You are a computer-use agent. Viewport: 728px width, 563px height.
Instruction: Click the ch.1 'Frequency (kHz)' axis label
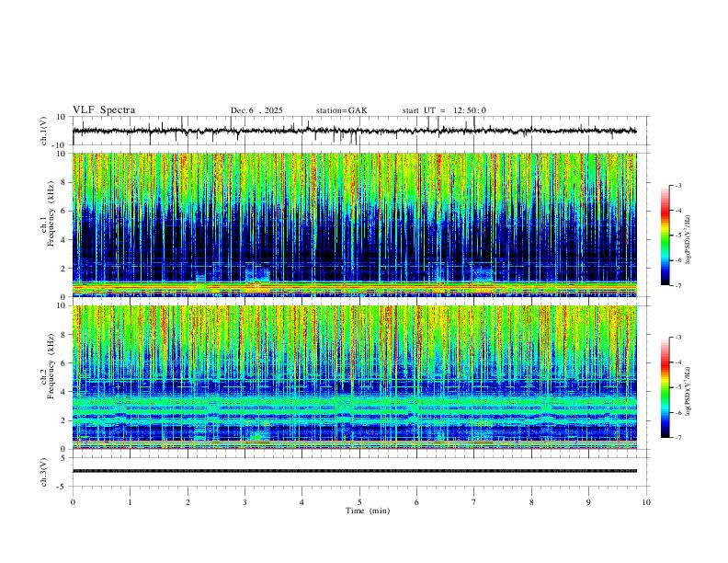pyautogui.click(x=51, y=214)
